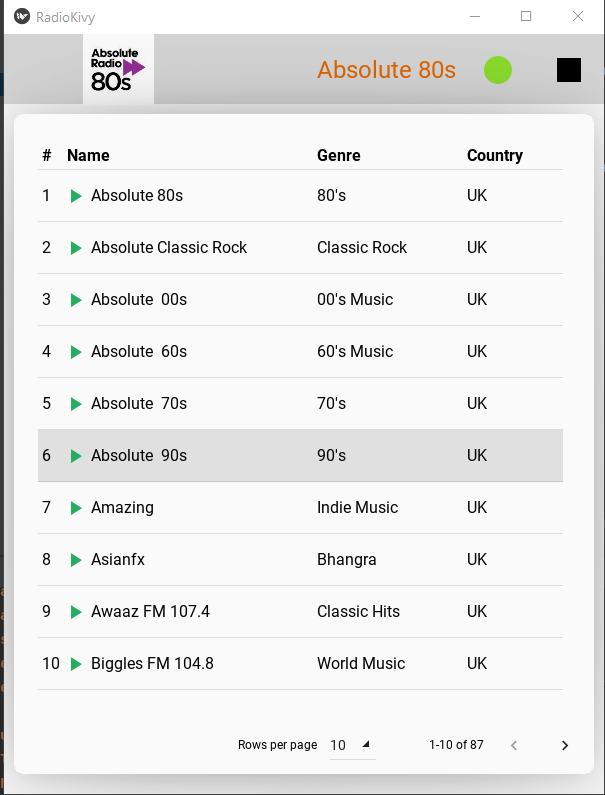Play the Amazing indie station
Image resolution: width=605 pixels, height=795 pixels.
[x=76, y=508]
